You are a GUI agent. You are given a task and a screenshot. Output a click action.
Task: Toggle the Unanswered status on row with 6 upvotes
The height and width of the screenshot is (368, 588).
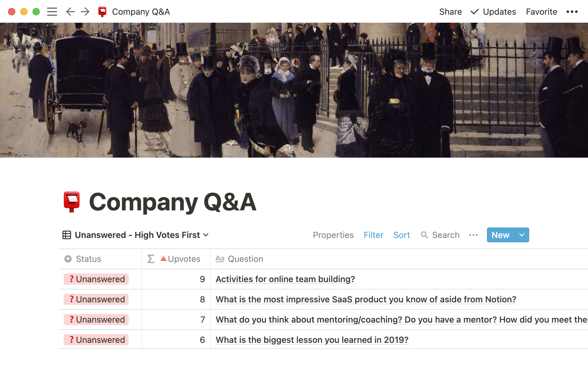[96, 339]
